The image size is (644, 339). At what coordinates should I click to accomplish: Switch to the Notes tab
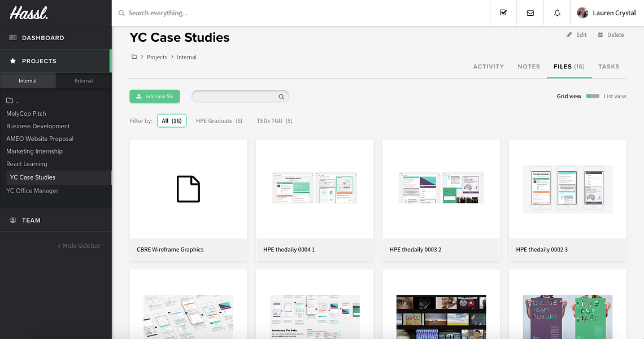pos(529,67)
